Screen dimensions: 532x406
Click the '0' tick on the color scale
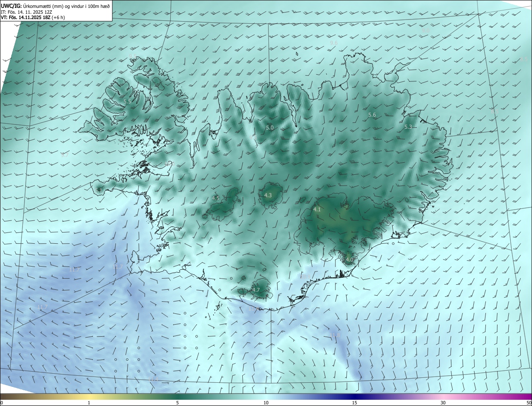point(2,403)
